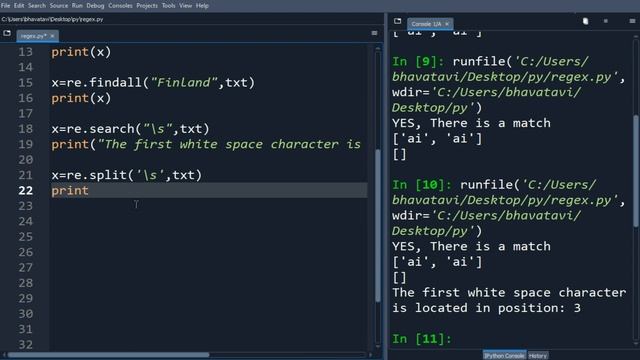Open the Debug menu
Screen dimensions: 640x360
coord(95,6)
